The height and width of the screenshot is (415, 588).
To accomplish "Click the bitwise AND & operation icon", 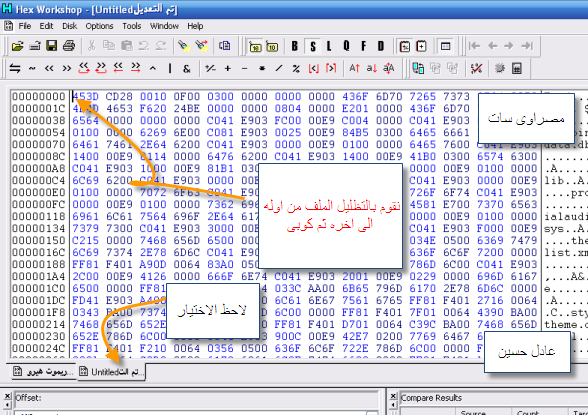I will click(186, 69).
